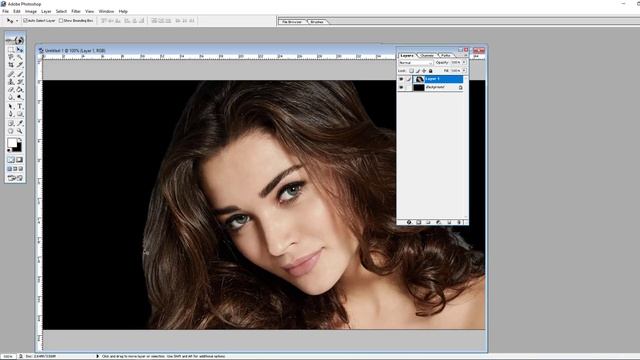Open the Edit menu
The height and width of the screenshot is (360, 640).
pyautogui.click(x=17, y=11)
